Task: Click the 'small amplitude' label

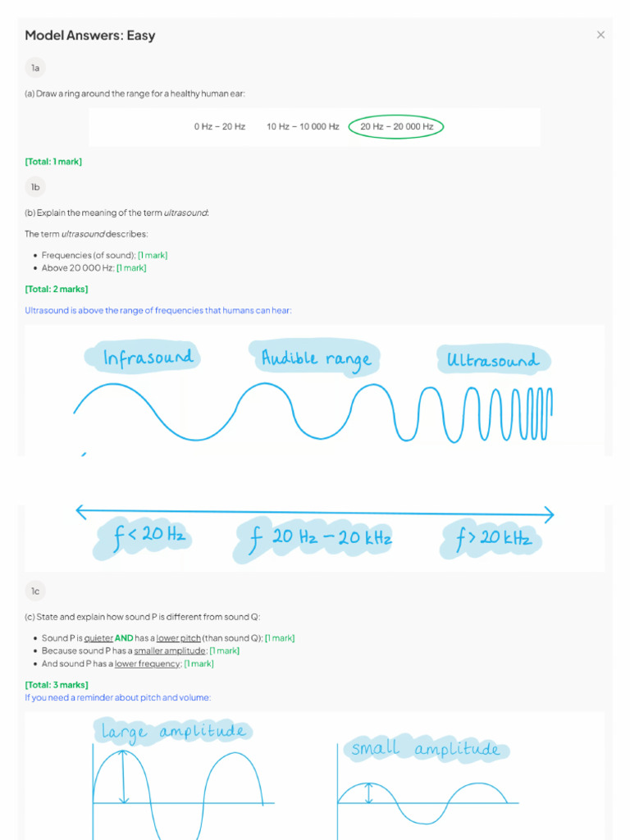Action: point(427,748)
